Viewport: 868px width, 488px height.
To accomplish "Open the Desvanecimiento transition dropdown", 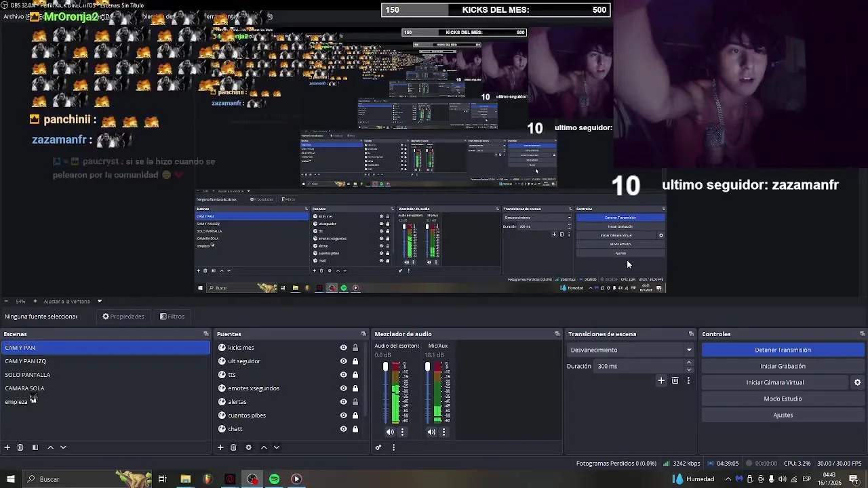I will [631, 350].
